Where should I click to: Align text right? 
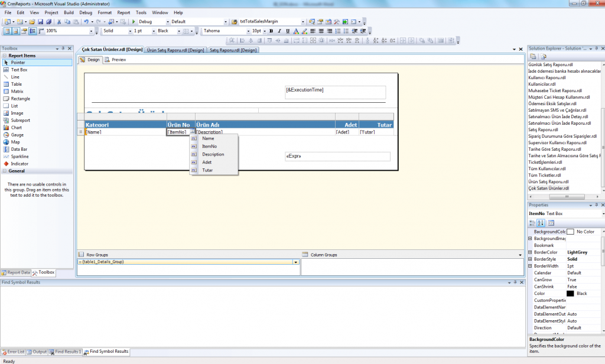330,31
